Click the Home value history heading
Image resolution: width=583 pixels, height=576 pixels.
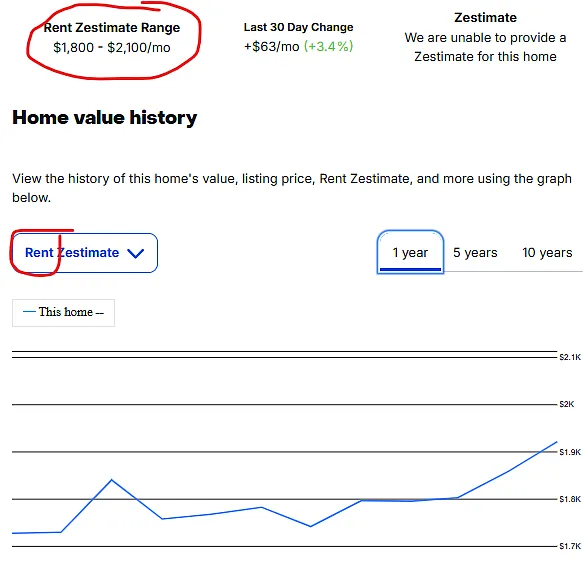104,118
